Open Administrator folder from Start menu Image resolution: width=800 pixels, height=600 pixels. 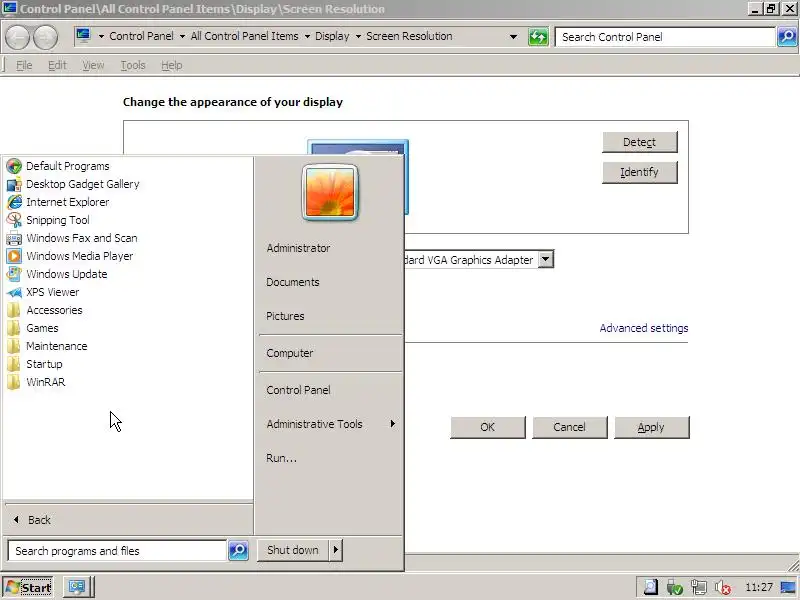[298, 248]
